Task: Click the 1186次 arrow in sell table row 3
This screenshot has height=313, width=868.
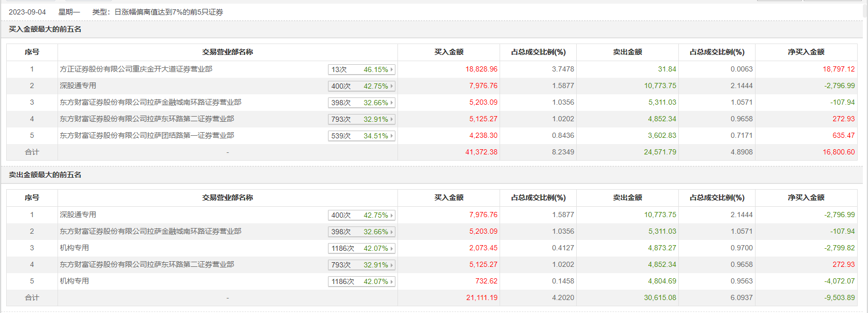Action: 392,248
